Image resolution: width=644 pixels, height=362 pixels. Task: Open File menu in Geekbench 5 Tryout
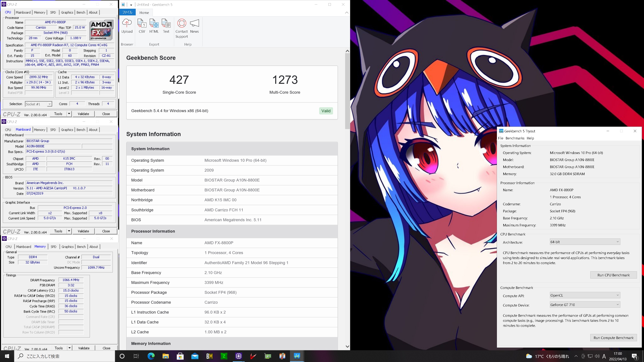(500, 138)
